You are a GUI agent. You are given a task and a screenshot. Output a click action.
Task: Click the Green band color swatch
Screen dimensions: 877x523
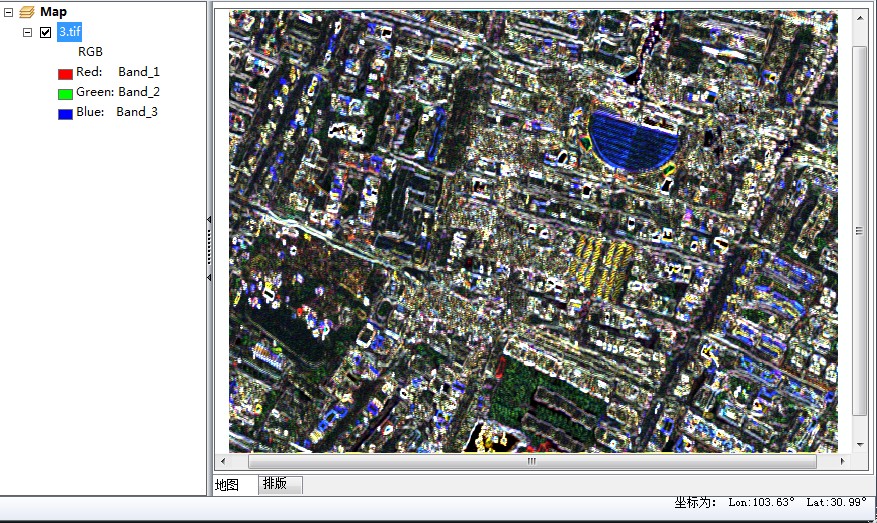point(65,93)
